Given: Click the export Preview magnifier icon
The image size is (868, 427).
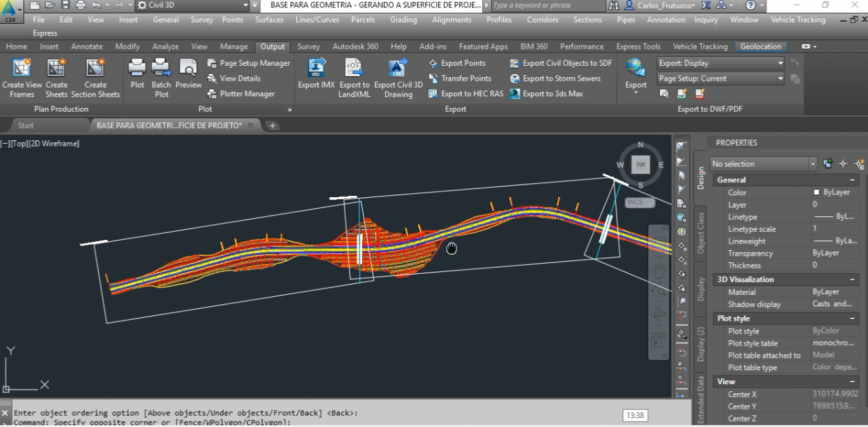Looking at the screenshot, I should pyautogui.click(x=664, y=94).
